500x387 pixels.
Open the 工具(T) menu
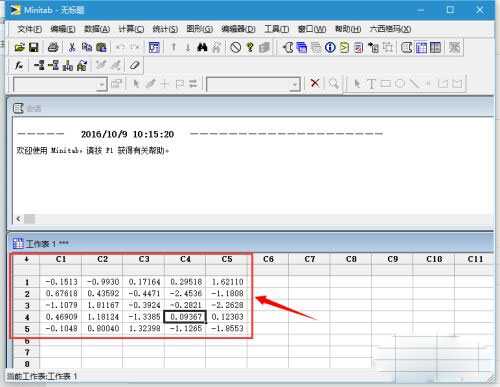pos(276,29)
